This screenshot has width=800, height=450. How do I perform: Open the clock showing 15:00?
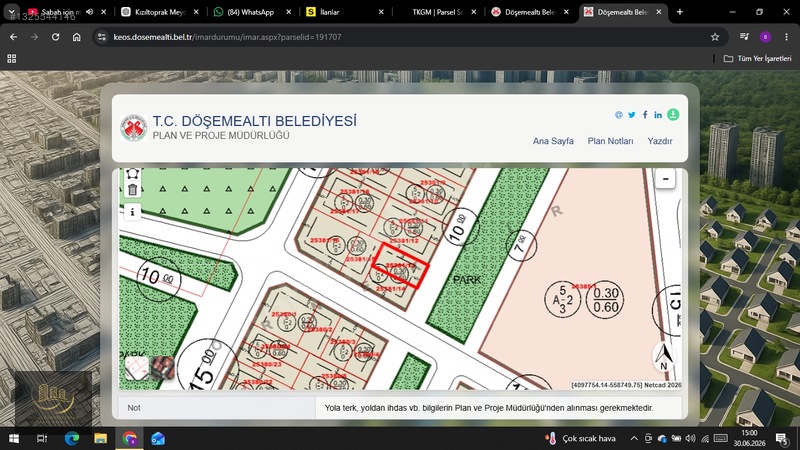pyautogui.click(x=749, y=439)
